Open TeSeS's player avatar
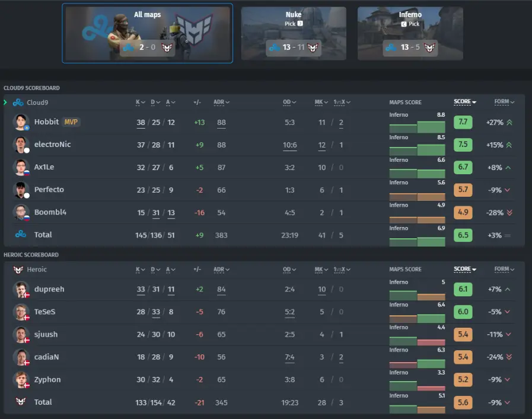 [x=21, y=312]
